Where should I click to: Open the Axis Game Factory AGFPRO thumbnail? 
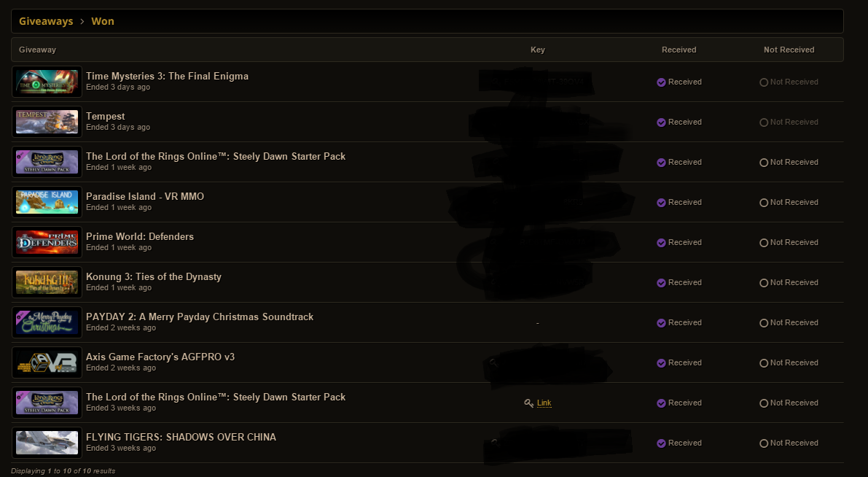coord(47,363)
